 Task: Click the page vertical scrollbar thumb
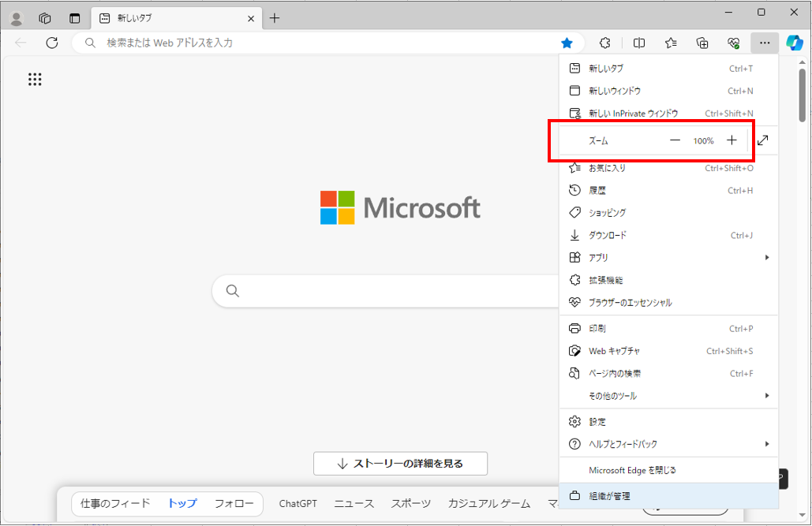tap(803, 95)
